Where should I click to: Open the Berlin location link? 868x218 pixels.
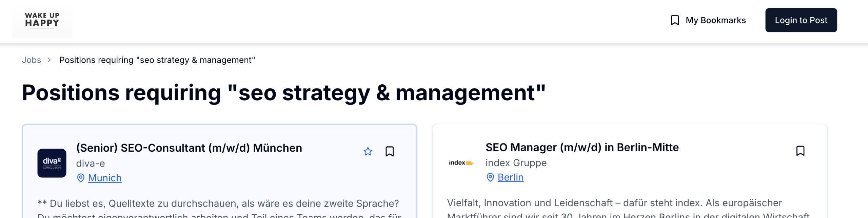510,177
